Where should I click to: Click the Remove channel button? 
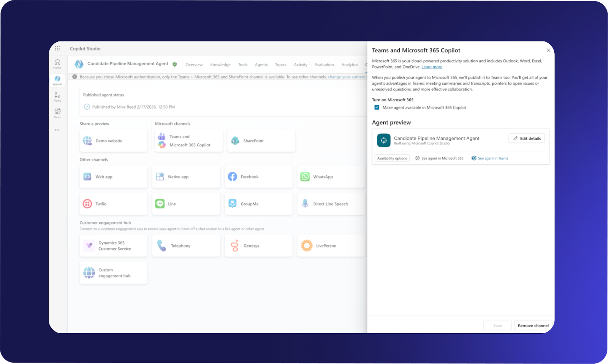(x=533, y=326)
